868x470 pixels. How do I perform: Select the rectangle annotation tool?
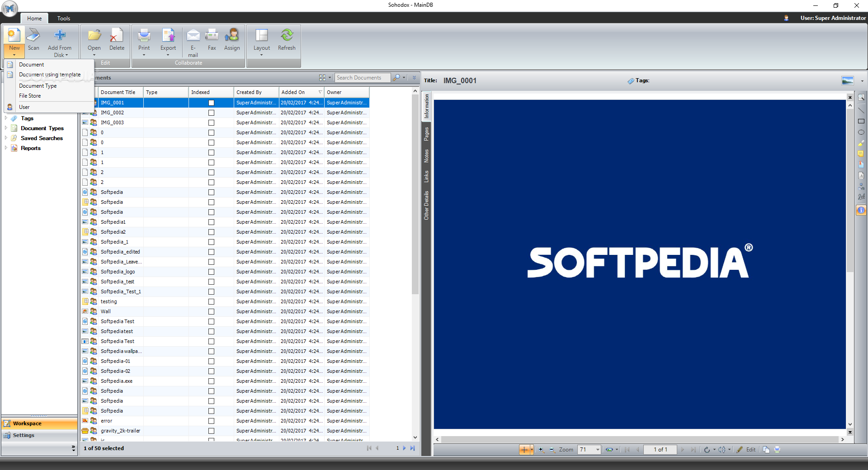(x=861, y=121)
